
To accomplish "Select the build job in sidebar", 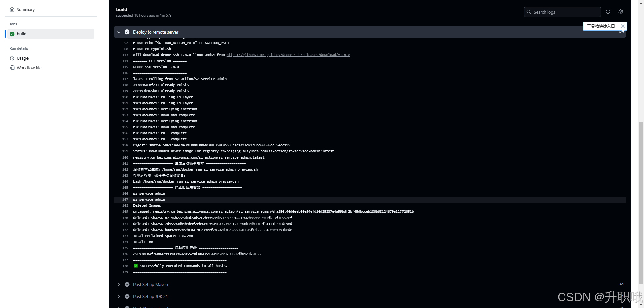I will click(x=50, y=34).
